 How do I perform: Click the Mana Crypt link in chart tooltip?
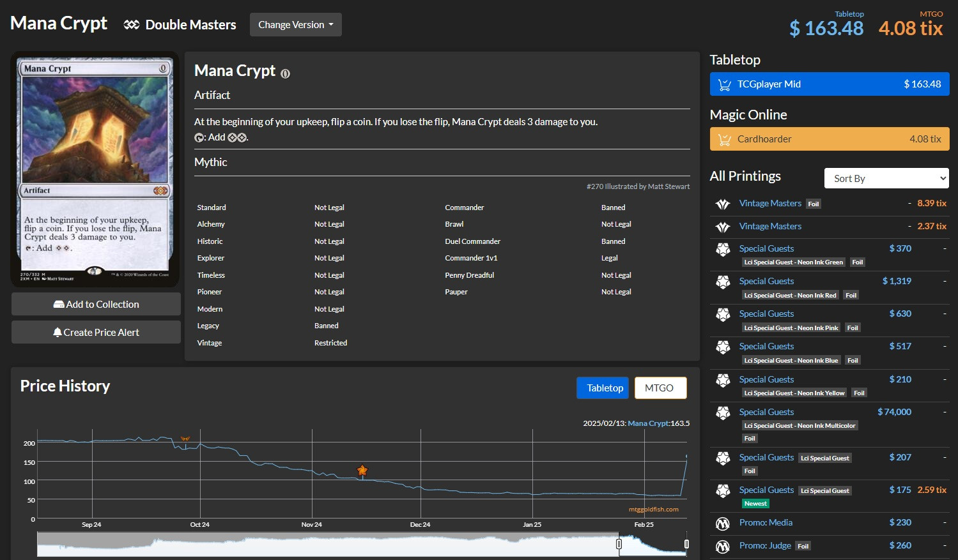pos(648,423)
